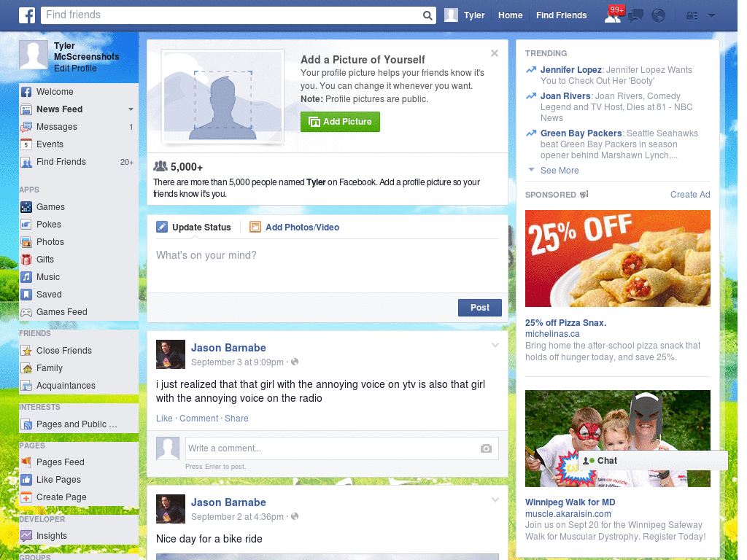The height and width of the screenshot is (560, 747).
Task: Open Joan Rivers trending topic
Action: tap(565, 96)
